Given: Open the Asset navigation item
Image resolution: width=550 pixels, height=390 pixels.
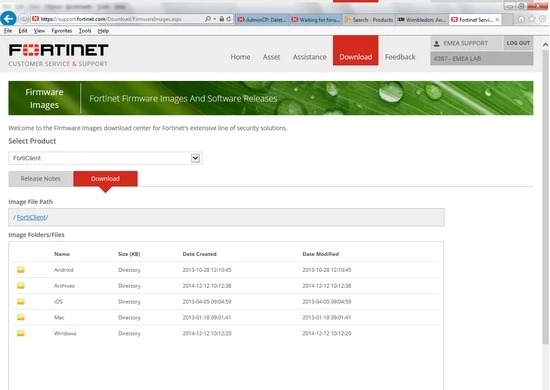Looking at the screenshot, I should click(271, 57).
